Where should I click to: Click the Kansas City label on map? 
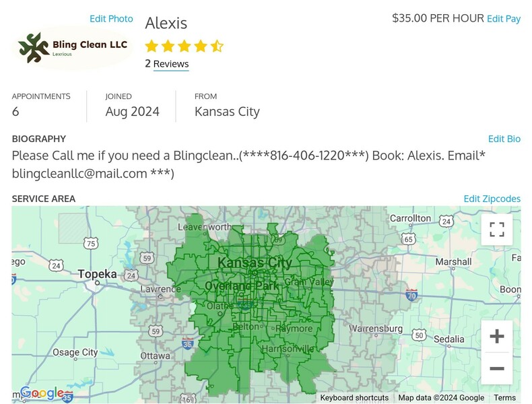point(255,263)
